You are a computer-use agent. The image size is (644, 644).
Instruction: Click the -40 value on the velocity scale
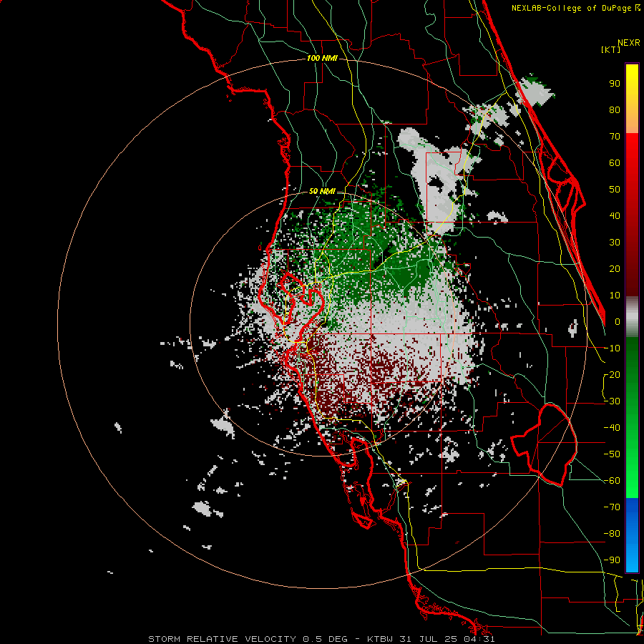[x=612, y=428]
